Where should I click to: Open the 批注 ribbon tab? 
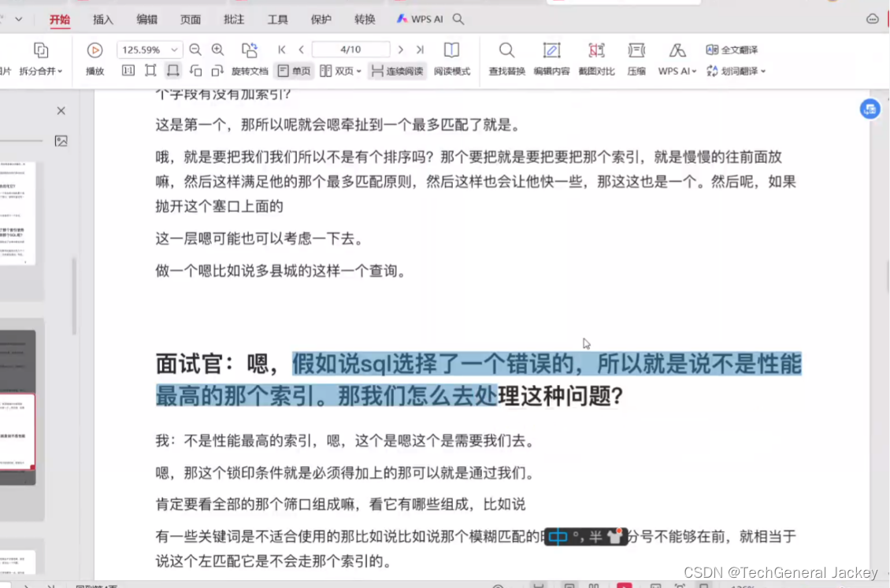(233, 19)
